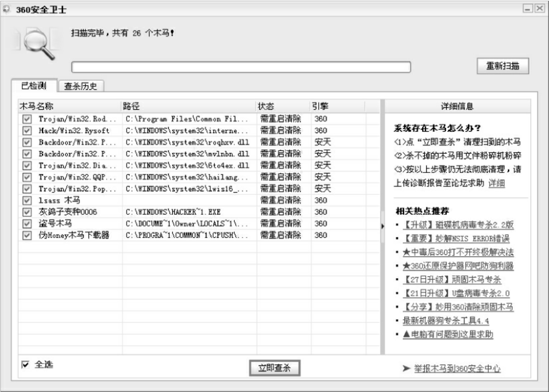
Task: Switch to the 已检测 tab
Action: click(34, 86)
